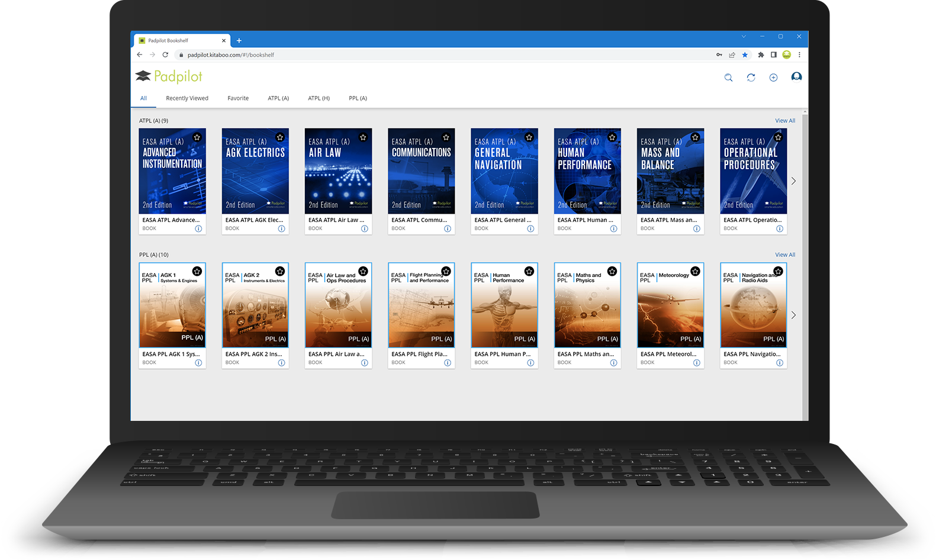Viewport: 936px width, 560px height.
Task: Click the browser share icon
Action: point(732,54)
